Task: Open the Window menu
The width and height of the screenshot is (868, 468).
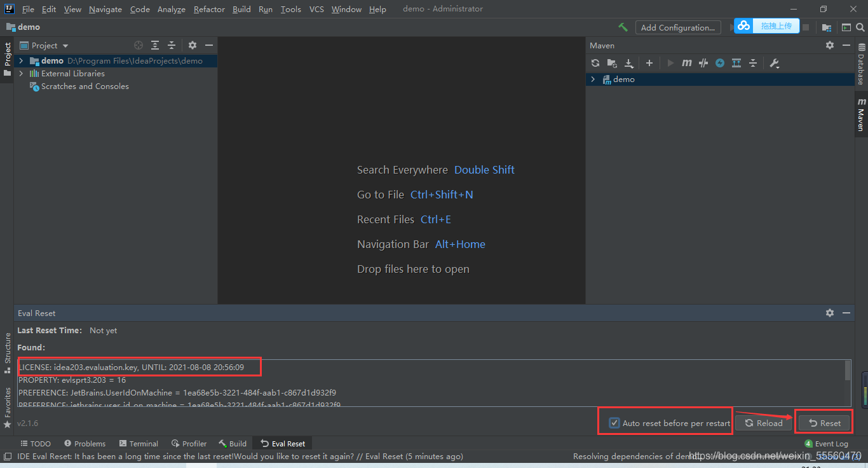Action: click(x=346, y=9)
